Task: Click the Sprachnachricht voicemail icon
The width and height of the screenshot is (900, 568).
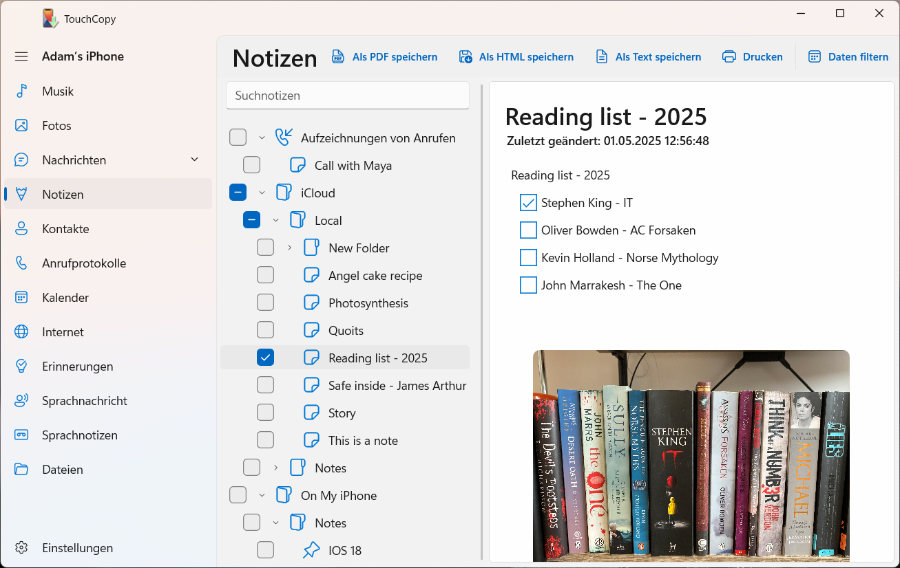Action: [21, 400]
